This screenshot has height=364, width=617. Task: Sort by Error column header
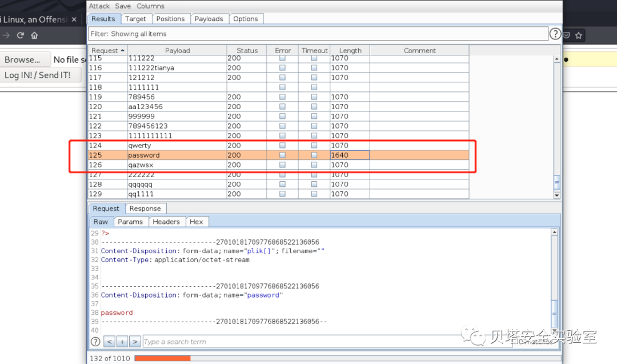(283, 50)
